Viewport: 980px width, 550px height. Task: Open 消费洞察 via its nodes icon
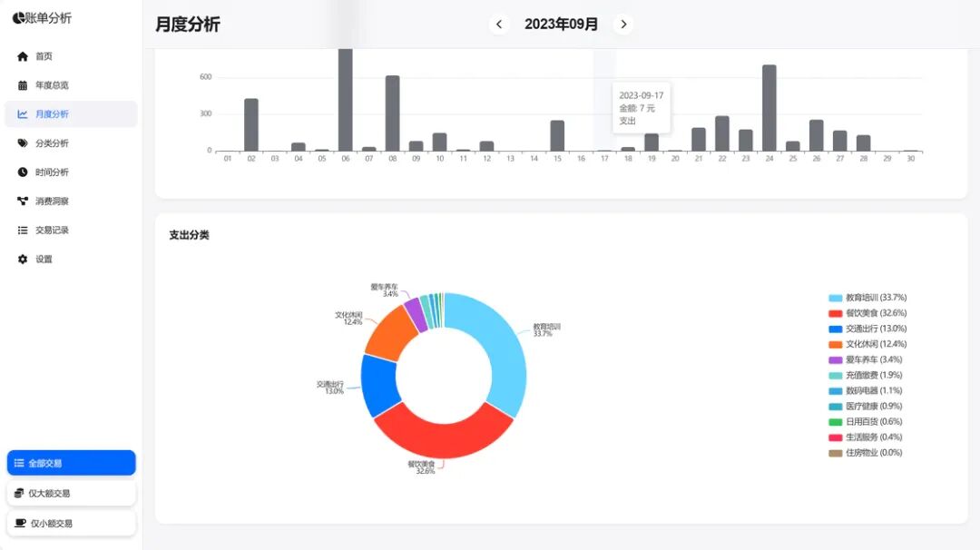[23, 201]
